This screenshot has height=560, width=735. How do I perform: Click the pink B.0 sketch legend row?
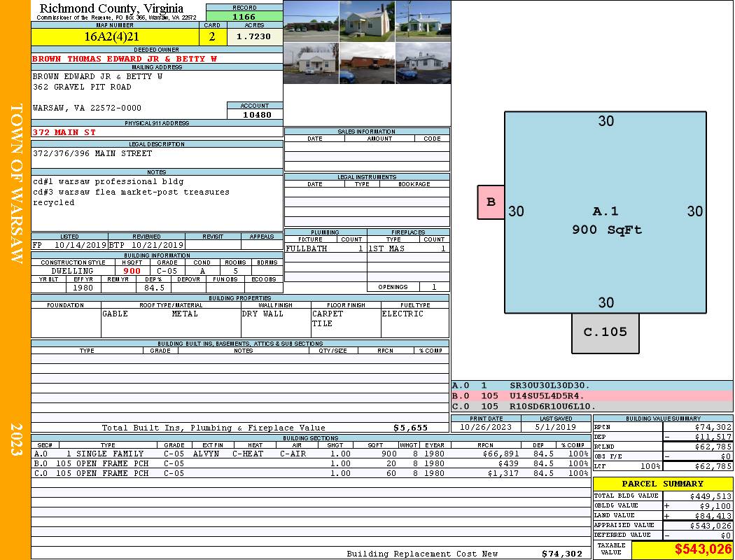591,395
